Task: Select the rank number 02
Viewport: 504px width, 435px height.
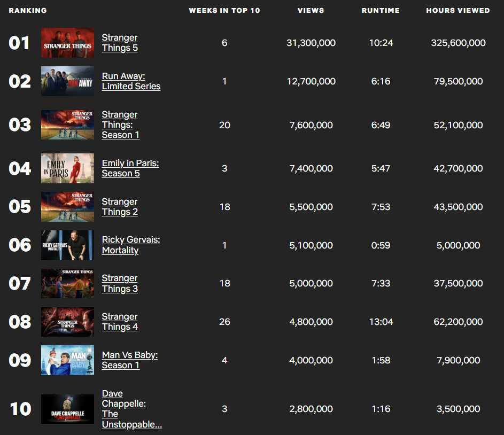Action: pyautogui.click(x=20, y=81)
